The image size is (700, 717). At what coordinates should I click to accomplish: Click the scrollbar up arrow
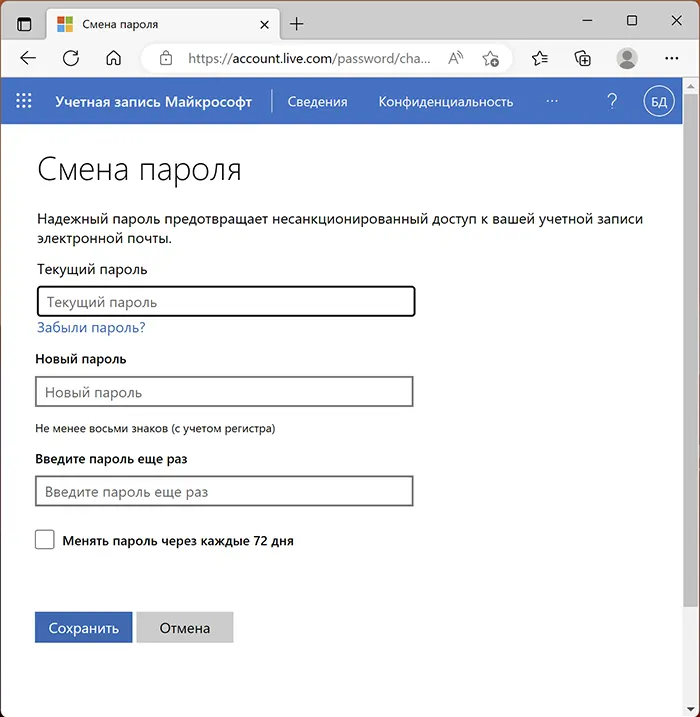pos(690,86)
